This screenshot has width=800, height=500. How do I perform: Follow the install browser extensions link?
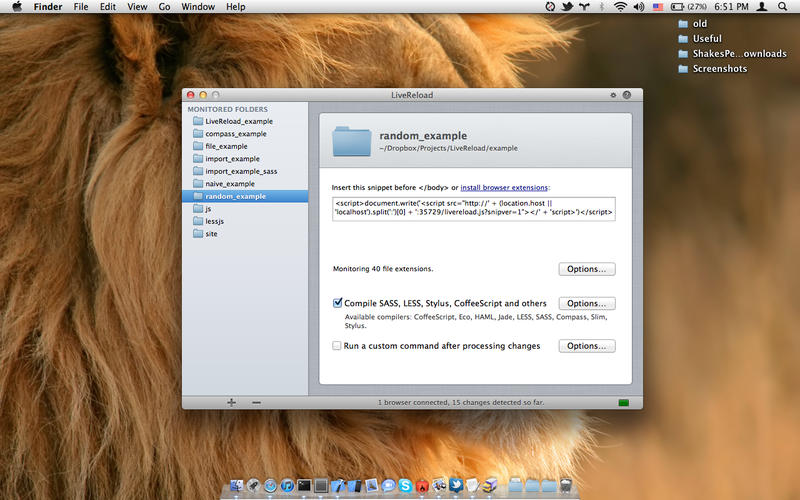tap(504, 187)
